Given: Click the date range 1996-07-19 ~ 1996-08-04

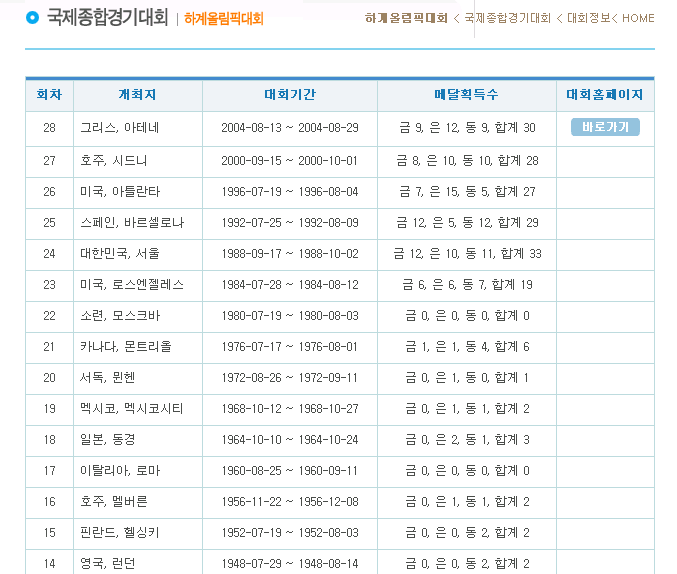Looking at the screenshot, I should 290,192.
